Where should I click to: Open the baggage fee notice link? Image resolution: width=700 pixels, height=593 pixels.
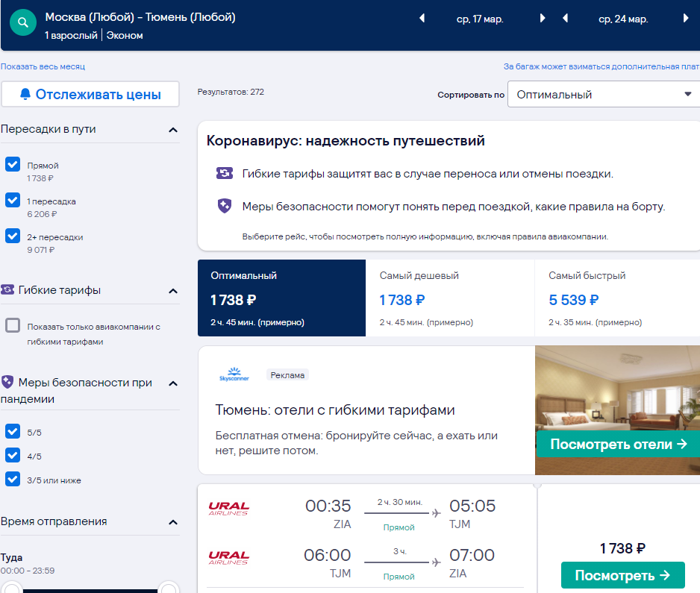coord(601,66)
